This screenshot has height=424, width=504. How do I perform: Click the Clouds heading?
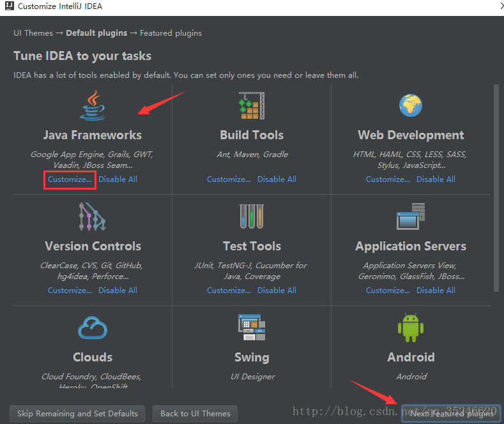(x=93, y=357)
